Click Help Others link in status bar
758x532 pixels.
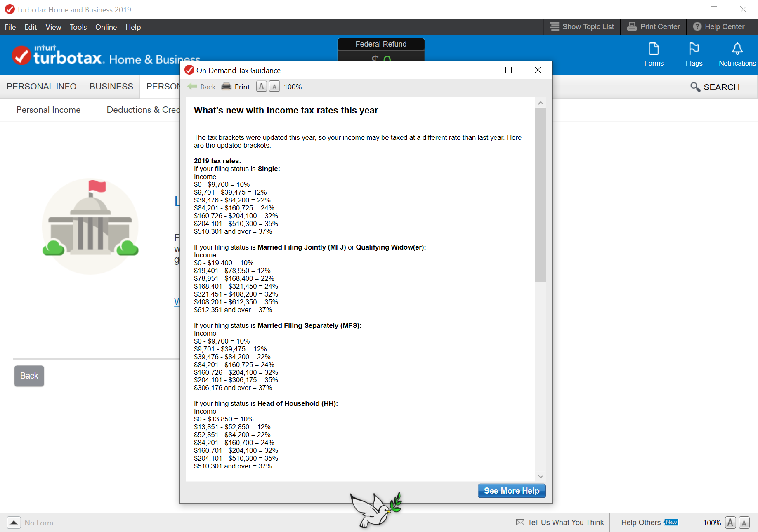click(641, 523)
